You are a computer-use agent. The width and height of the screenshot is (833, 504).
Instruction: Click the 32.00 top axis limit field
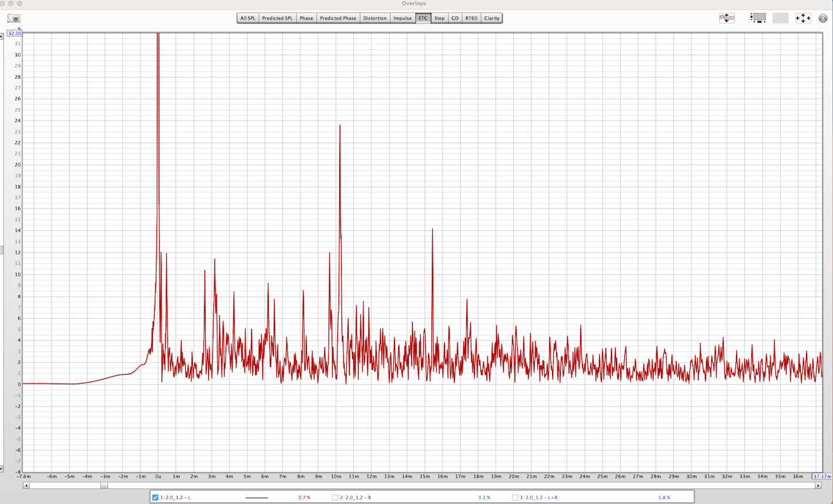tap(14, 33)
